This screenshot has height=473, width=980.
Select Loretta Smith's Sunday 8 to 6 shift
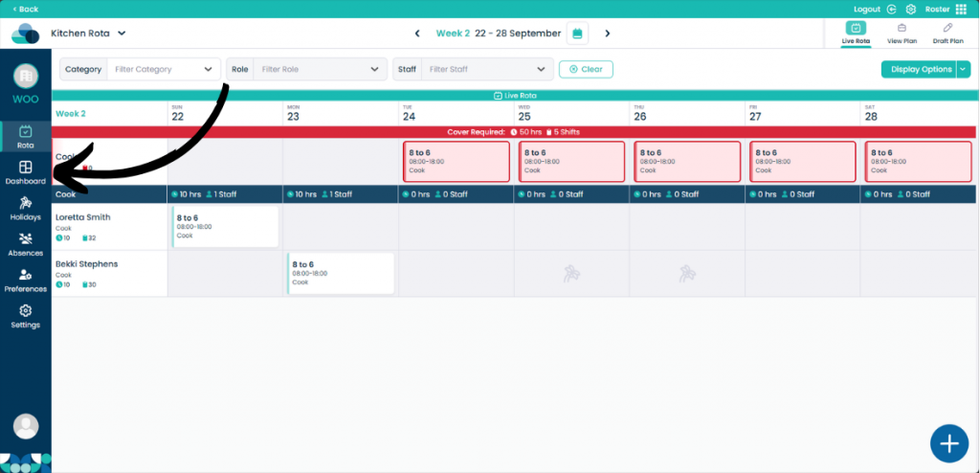pyautogui.click(x=225, y=227)
